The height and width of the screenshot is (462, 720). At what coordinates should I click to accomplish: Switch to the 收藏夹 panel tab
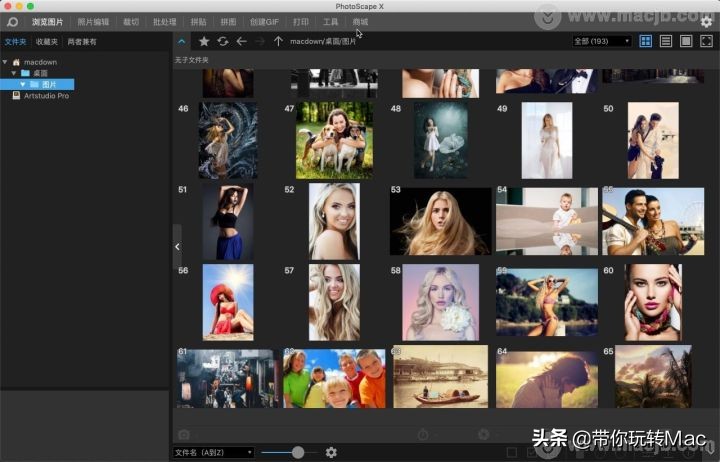coord(47,42)
